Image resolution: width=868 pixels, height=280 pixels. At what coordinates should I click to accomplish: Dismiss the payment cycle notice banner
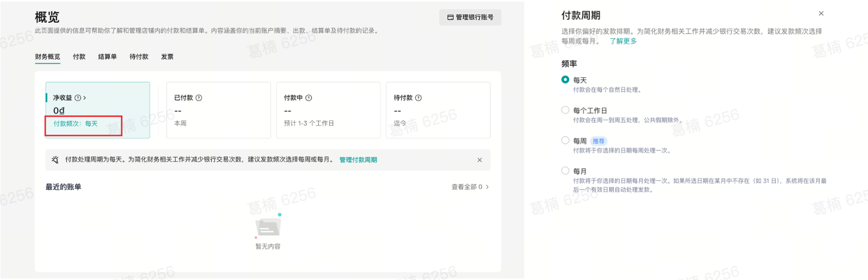[x=480, y=160]
